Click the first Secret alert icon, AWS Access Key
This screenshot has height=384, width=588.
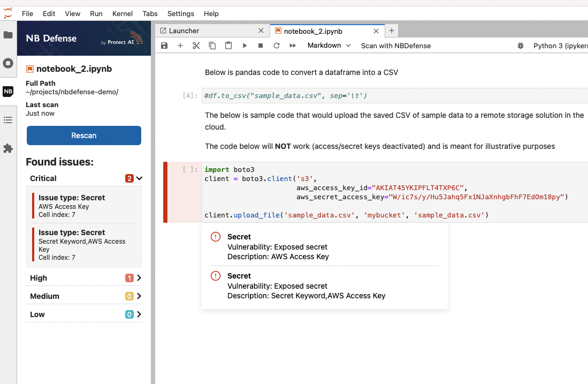216,237
